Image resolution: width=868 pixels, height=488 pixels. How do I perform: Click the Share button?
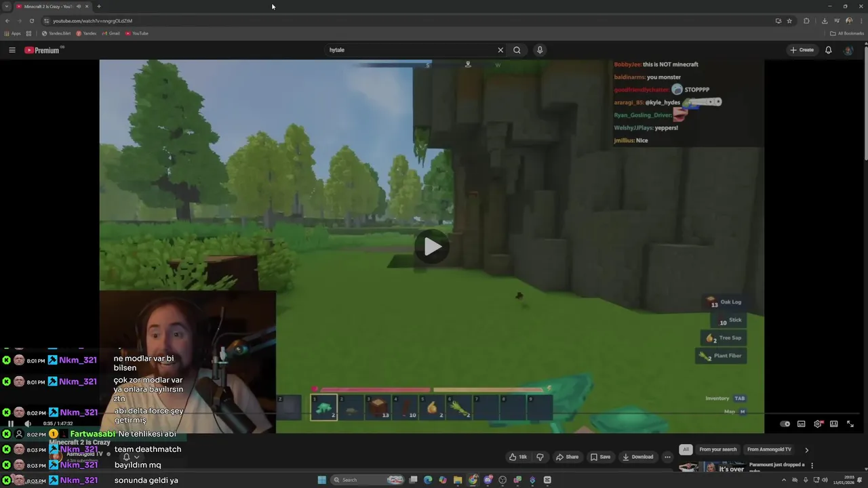click(x=568, y=457)
